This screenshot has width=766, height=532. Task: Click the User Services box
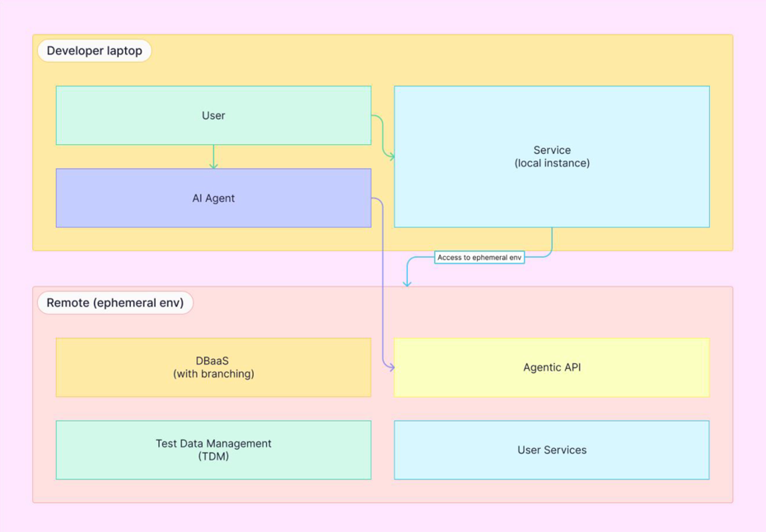552,450
